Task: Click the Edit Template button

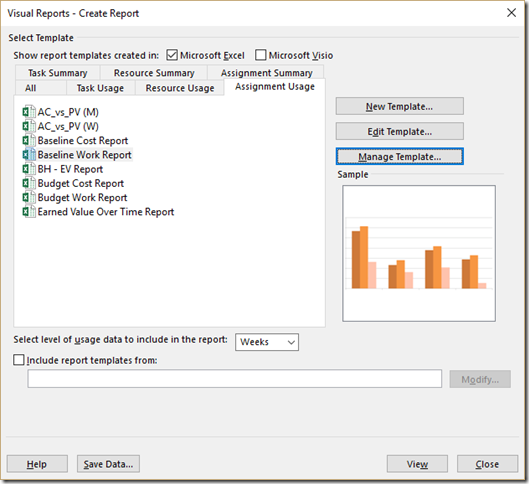Action: click(399, 131)
